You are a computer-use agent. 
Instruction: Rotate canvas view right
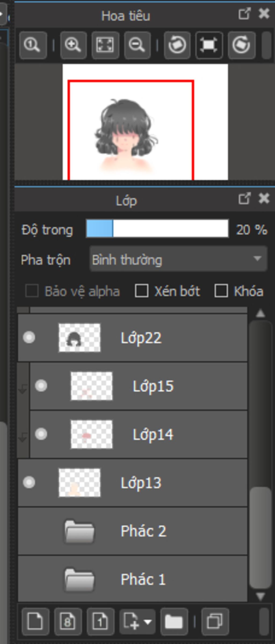pyautogui.click(x=241, y=45)
